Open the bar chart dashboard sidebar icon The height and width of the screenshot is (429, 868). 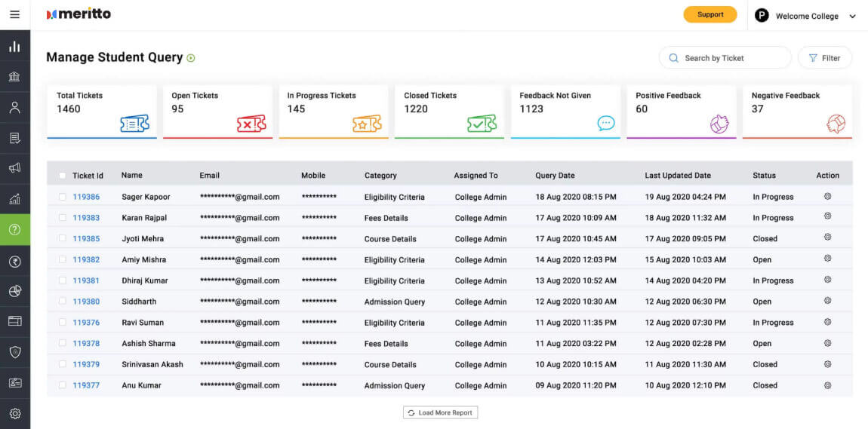point(14,47)
